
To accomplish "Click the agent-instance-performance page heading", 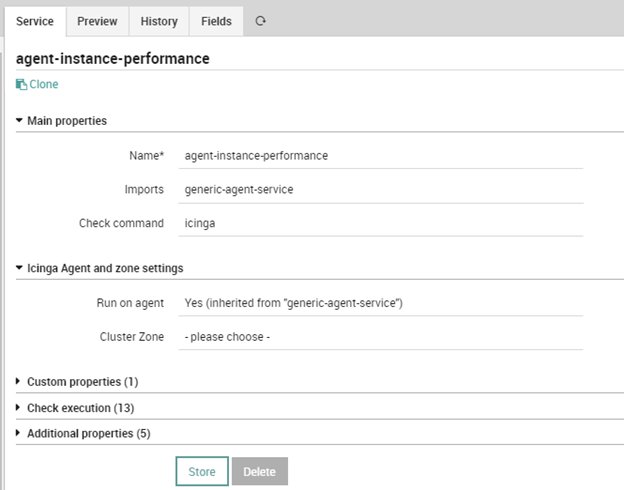I will coord(113,59).
